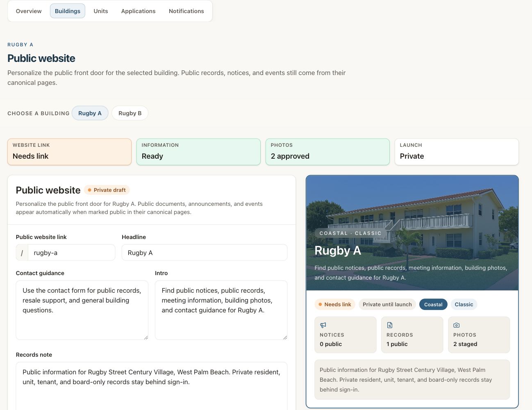Select the Buildings tab
This screenshot has height=410, width=532.
click(x=68, y=11)
